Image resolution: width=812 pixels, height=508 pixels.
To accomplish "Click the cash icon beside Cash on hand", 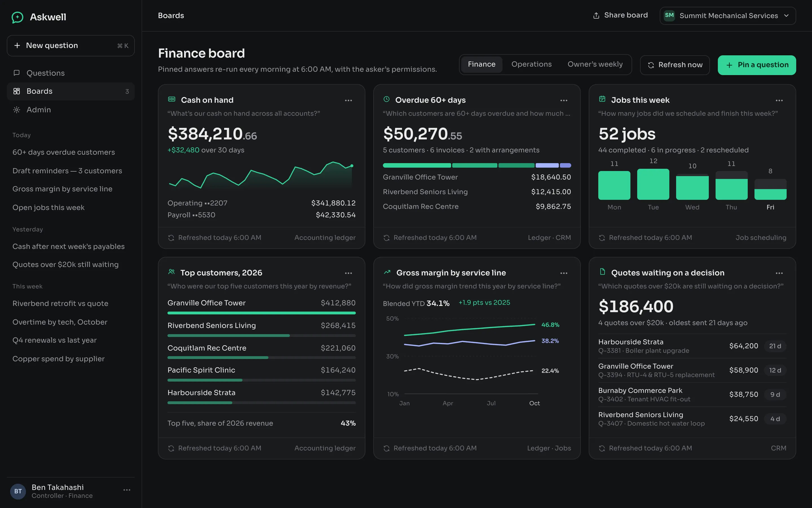I will coord(172,99).
